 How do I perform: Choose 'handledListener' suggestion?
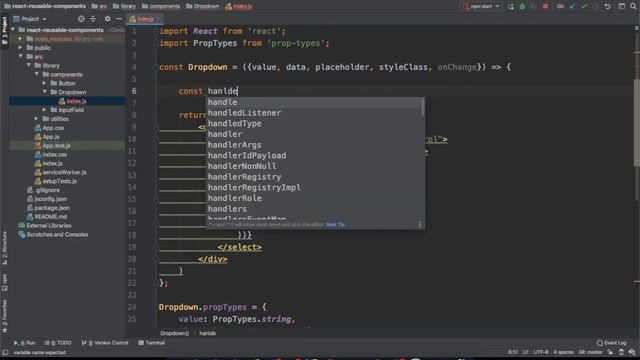point(315,113)
